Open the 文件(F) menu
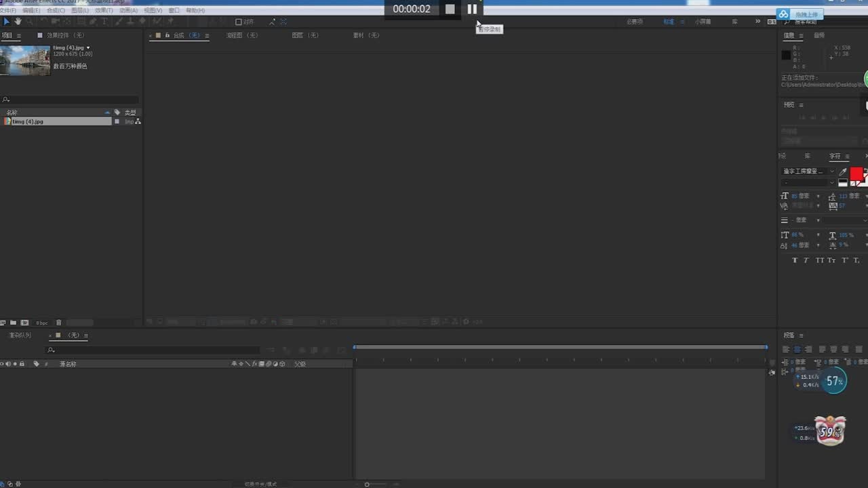The width and height of the screenshot is (868, 488). tap(7, 10)
